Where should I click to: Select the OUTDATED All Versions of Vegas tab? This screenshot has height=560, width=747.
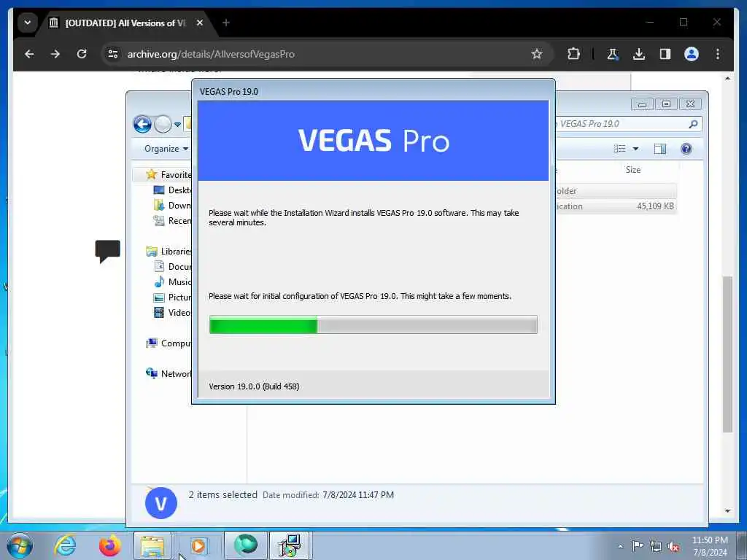[x=126, y=23]
